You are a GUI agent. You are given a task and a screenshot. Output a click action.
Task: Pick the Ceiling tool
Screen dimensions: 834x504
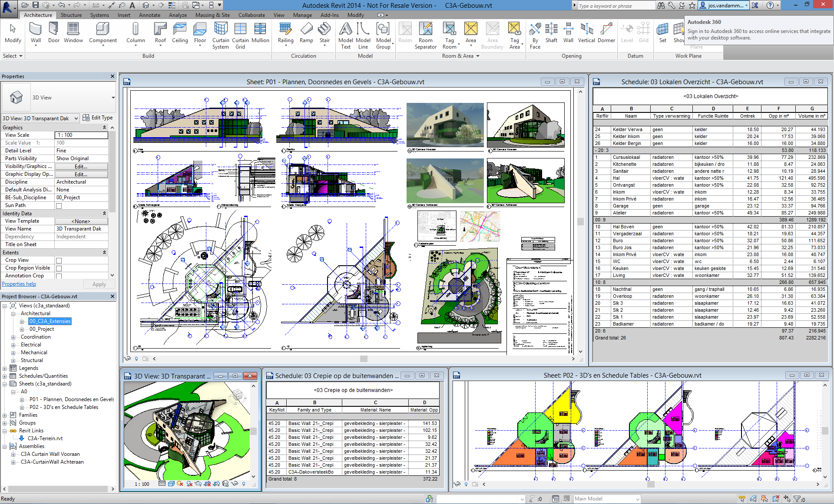coord(180,33)
